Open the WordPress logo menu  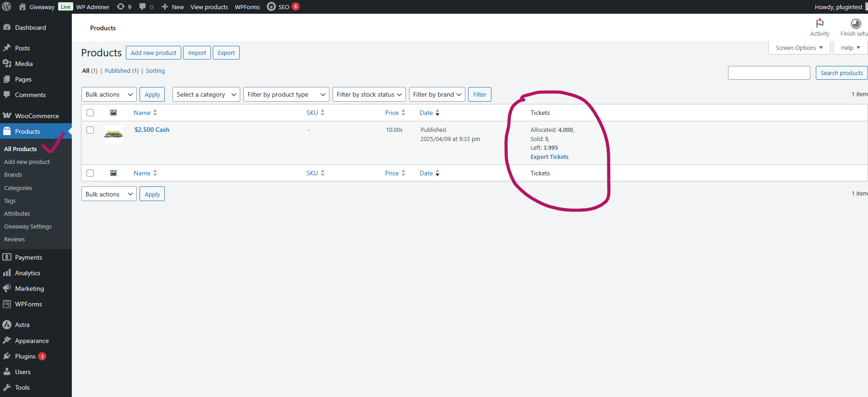point(7,7)
